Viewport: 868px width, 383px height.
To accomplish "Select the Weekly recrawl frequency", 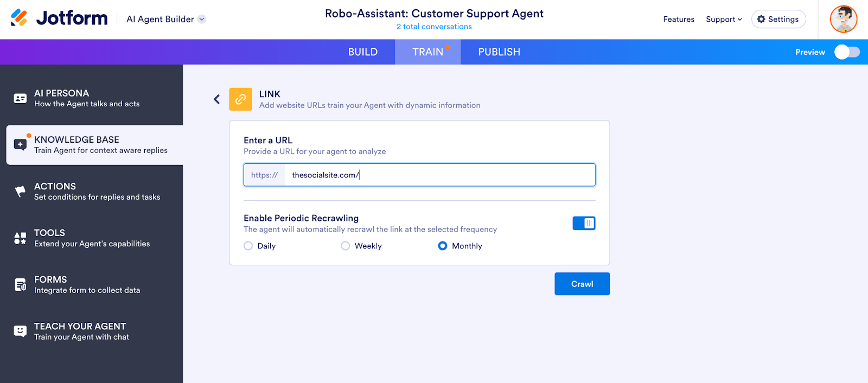I will point(346,246).
